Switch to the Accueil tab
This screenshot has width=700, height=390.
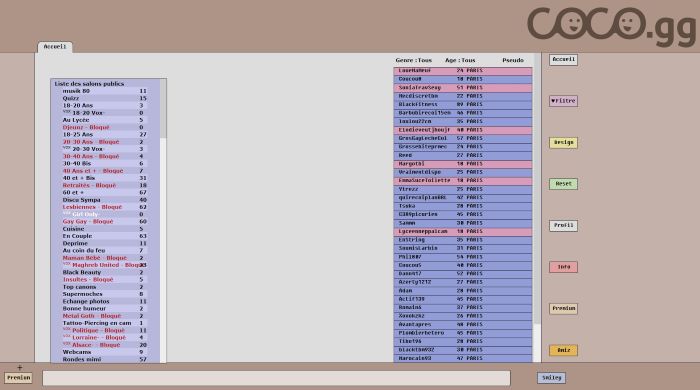[x=55, y=47]
